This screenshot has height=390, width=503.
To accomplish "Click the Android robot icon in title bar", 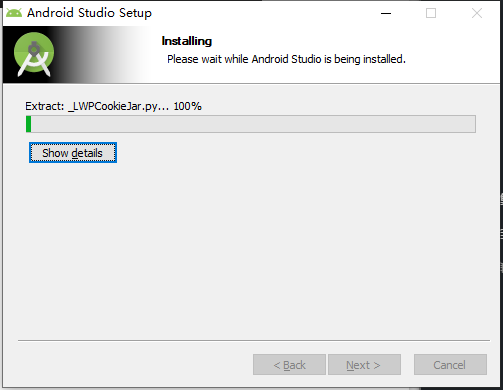I will (x=14, y=13).
